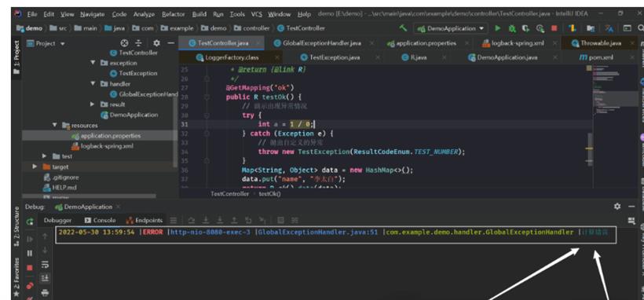Viewport: 644px width, 300px height.
Task: Open the Refactor menu
Action: coord(174,14)
